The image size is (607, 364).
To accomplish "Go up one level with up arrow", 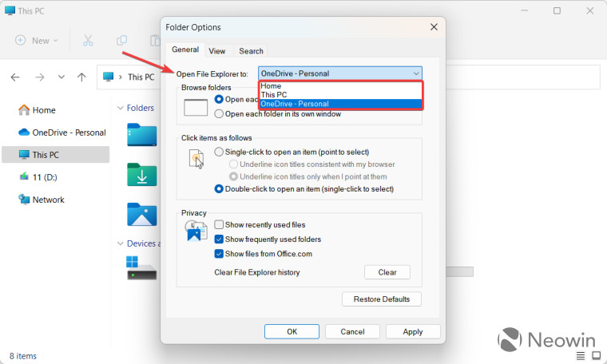I will (x=81, y=77).
